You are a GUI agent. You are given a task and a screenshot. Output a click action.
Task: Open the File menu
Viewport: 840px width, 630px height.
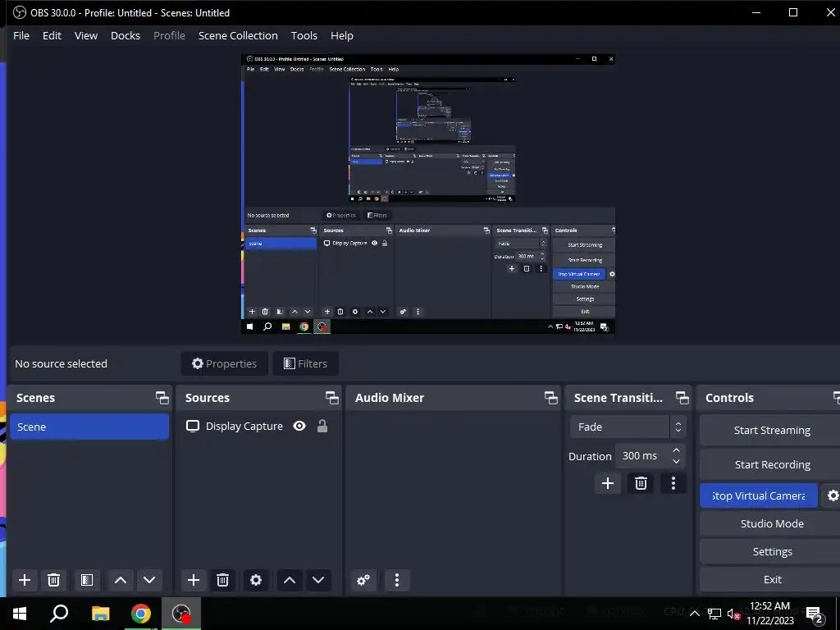(21, 35)
